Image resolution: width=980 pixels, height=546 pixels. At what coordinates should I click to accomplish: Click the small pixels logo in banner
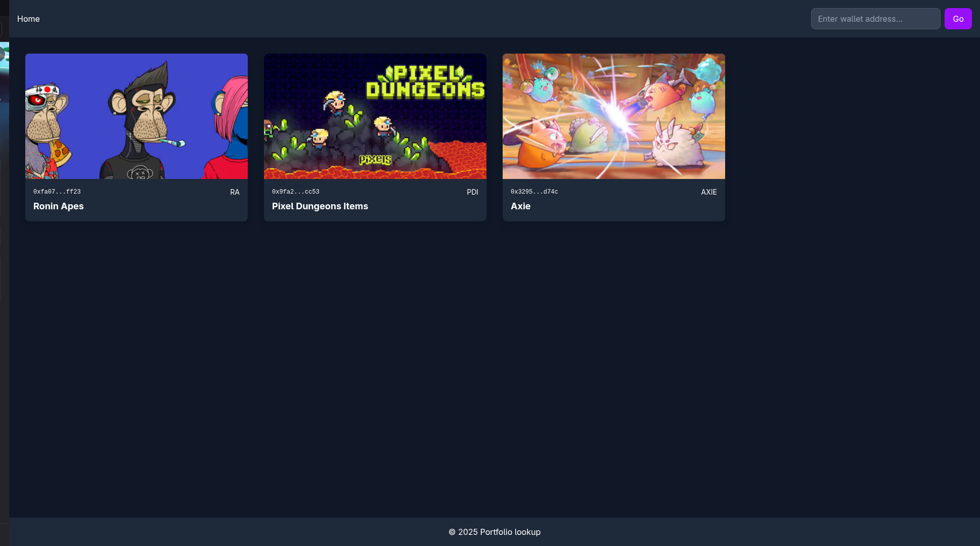pos(375,160)
